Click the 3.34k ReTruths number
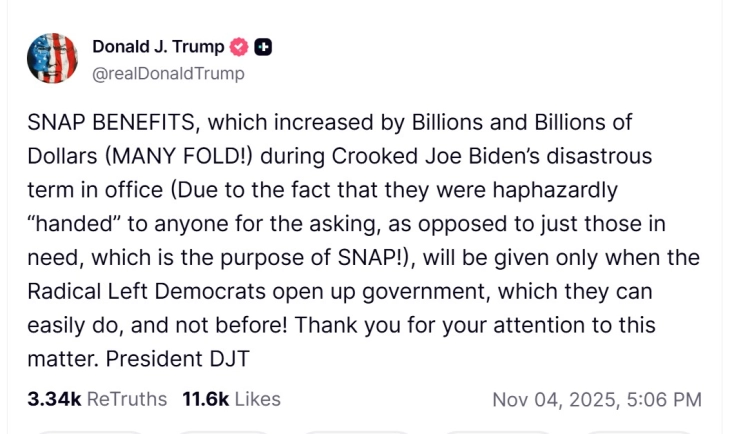Image resolution: width=730 pixels, height=434 pixels. (54, 399)
